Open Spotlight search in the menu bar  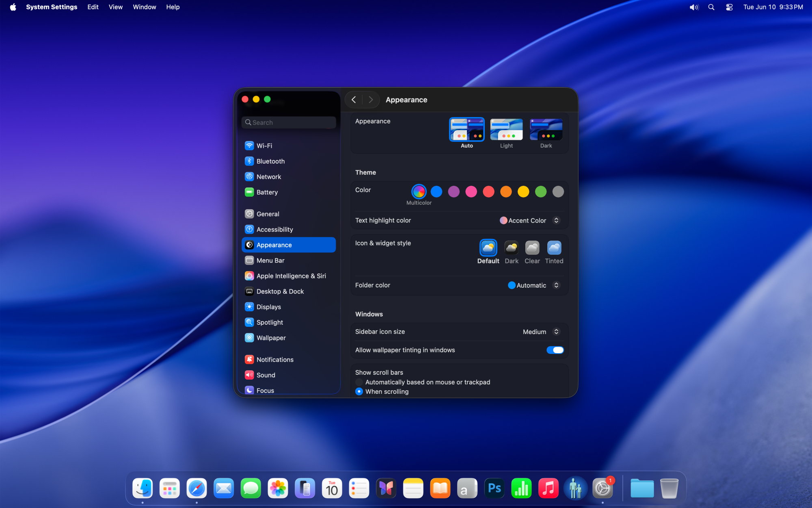click(x=711, y=7)
